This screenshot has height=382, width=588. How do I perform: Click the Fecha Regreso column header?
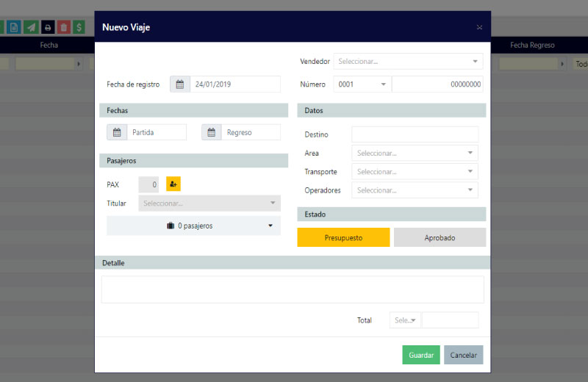click(532, 45)
